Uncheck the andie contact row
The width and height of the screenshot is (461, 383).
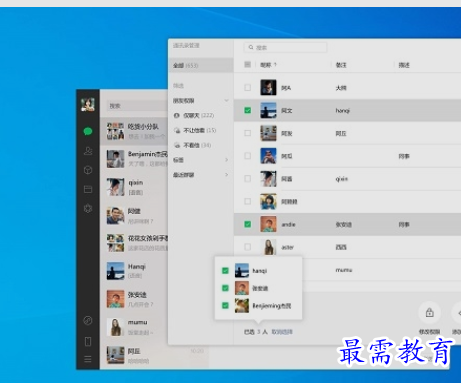tap(248, 224)
